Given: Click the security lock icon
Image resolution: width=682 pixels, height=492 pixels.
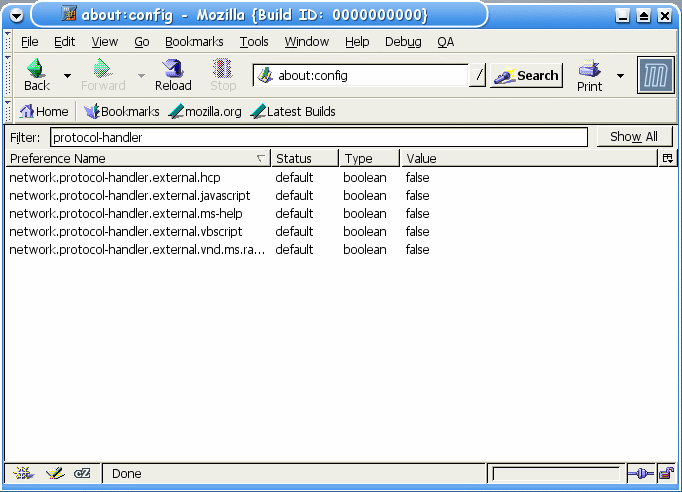Looking at the screenshot, I should coord(666,473).
